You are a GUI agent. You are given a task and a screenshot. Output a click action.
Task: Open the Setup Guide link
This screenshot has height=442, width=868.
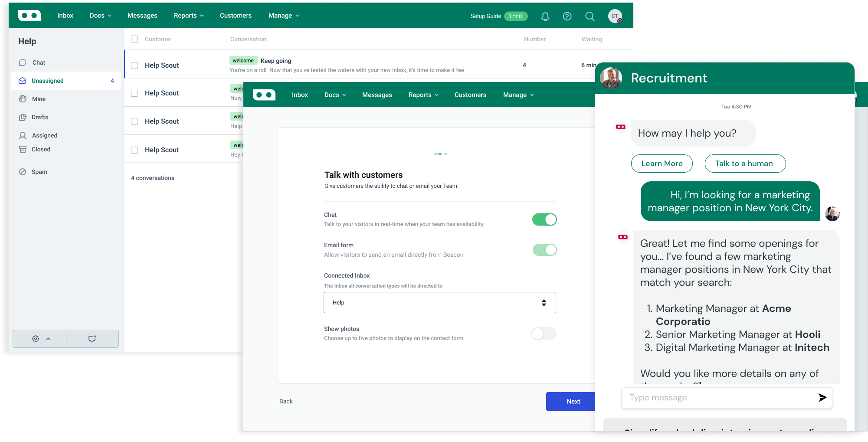click(x=485, y=16)
